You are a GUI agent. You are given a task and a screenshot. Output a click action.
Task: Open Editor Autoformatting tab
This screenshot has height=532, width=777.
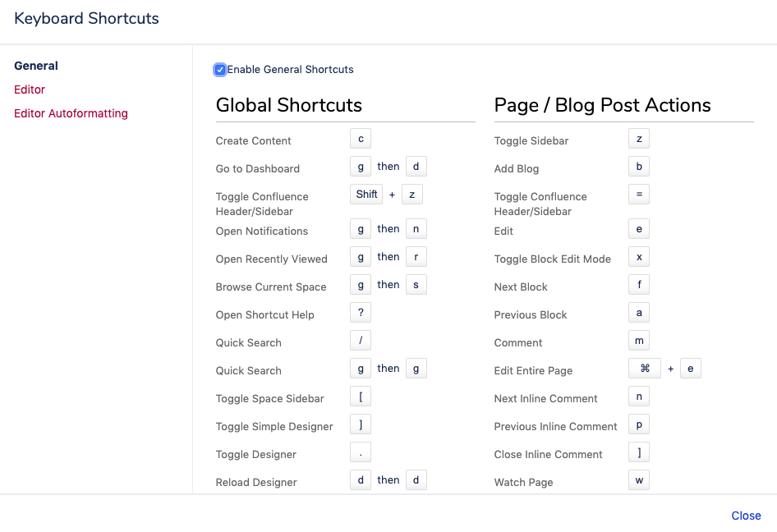point(71,113)
